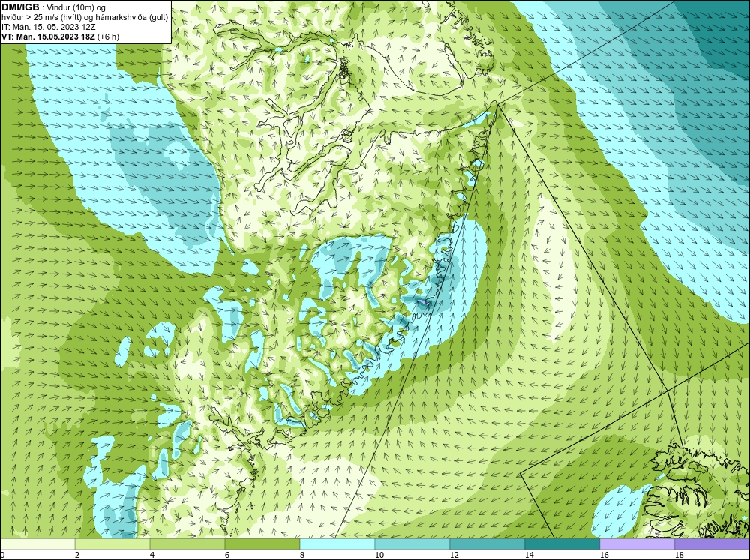The width and height of the screenshot is (750, 560).
Task: Click the scale label '8' on the color bar
Action: 302,555
